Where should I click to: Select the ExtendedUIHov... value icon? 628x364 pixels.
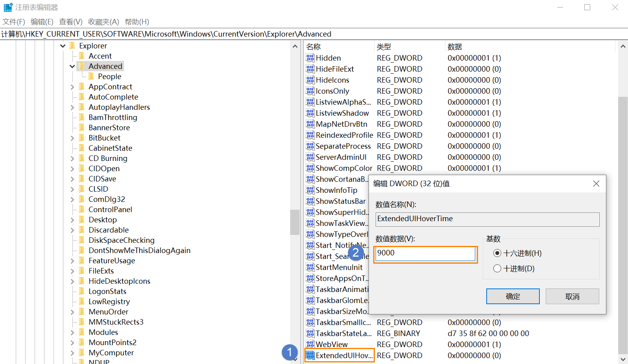click(310, 356)
